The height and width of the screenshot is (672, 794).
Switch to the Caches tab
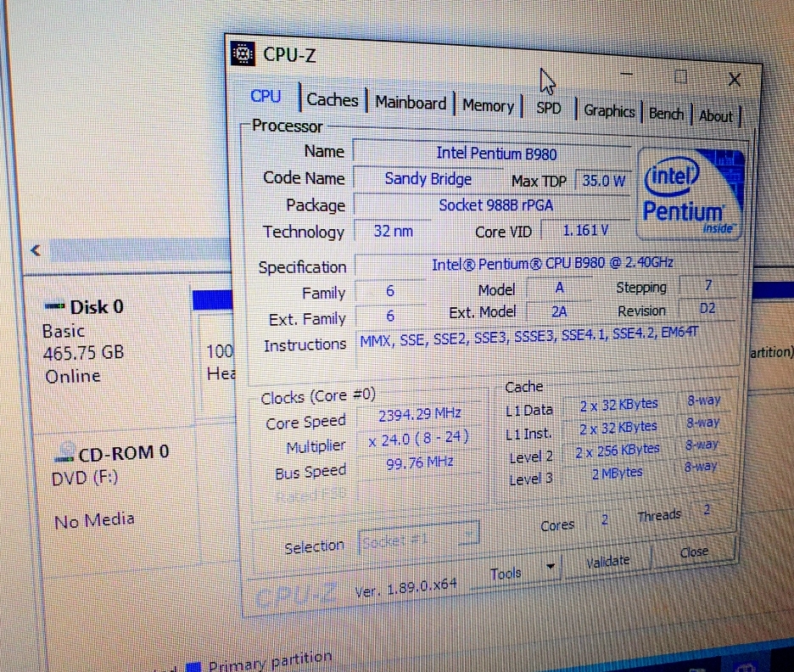click(332, 99)
